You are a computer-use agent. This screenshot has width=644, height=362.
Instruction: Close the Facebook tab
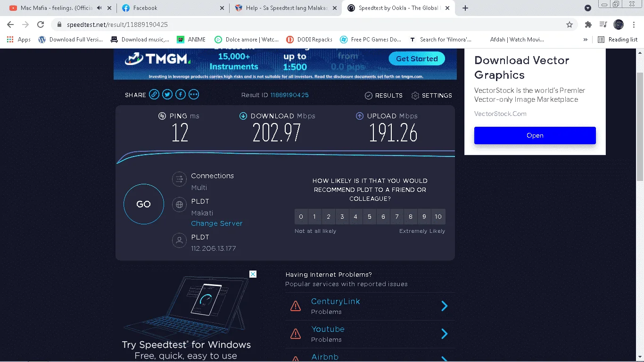(x=222, y=8)
